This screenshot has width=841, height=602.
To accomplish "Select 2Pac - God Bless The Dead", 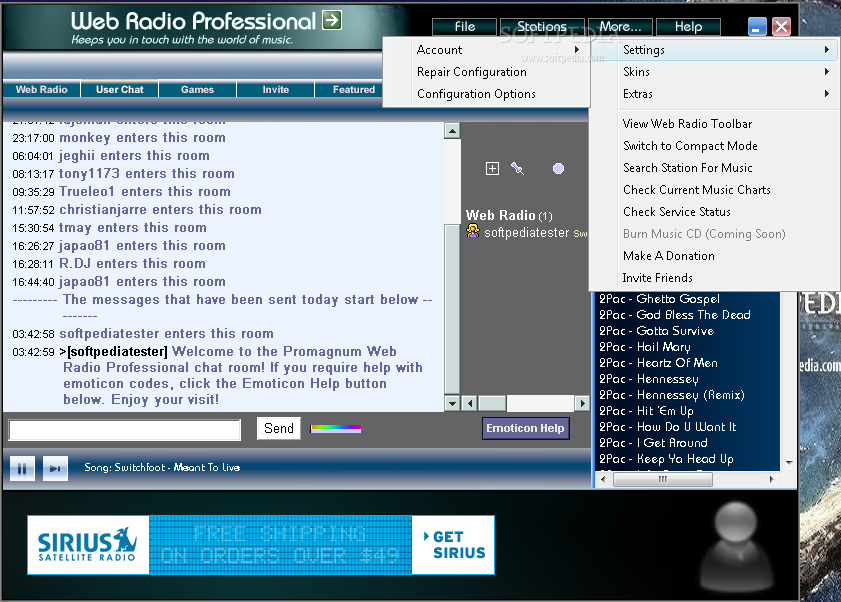I will tap(675, 315).
